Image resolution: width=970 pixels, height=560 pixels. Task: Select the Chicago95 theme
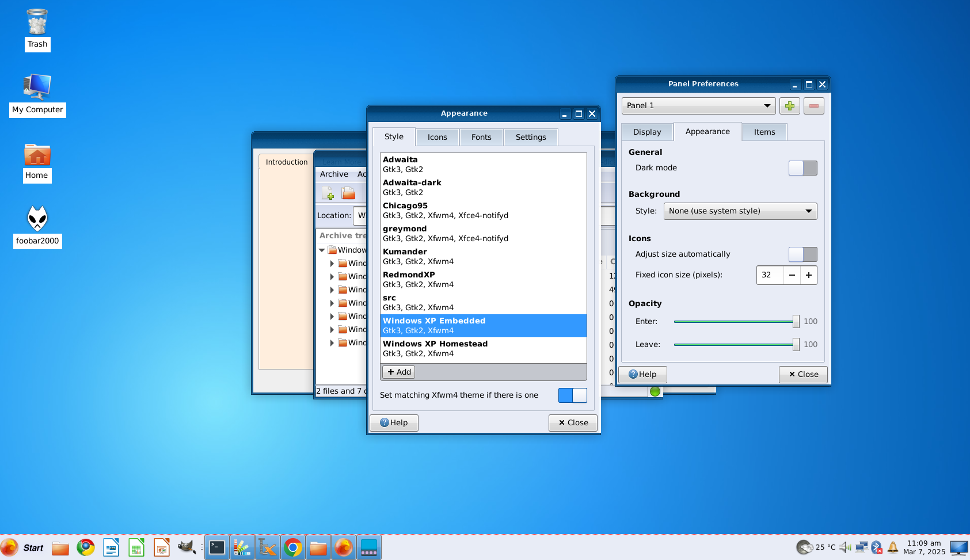pos(484,211)
